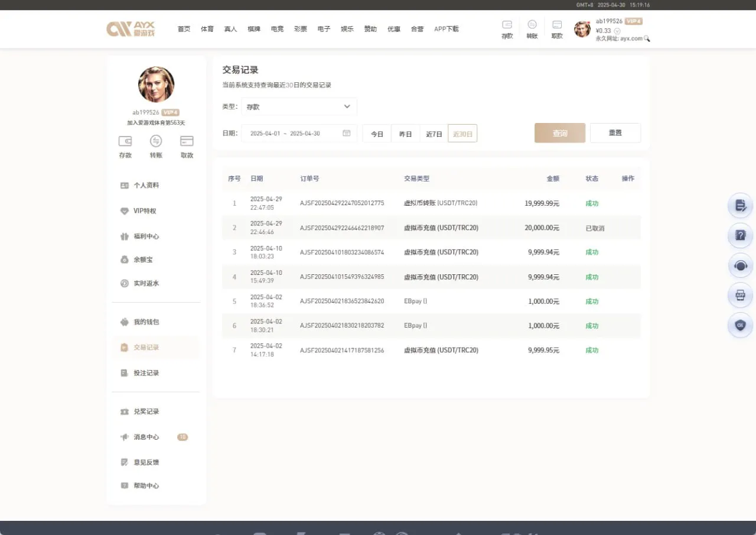Click the APP download floating icon
Image resolution: width=756 pixels, height=535 pixels.
point(740,295)
